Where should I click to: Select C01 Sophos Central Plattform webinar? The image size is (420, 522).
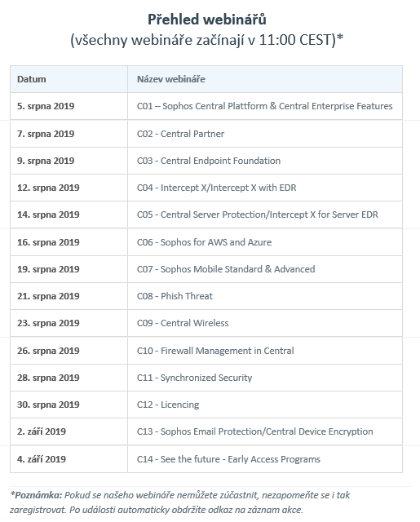pos(264,106)
